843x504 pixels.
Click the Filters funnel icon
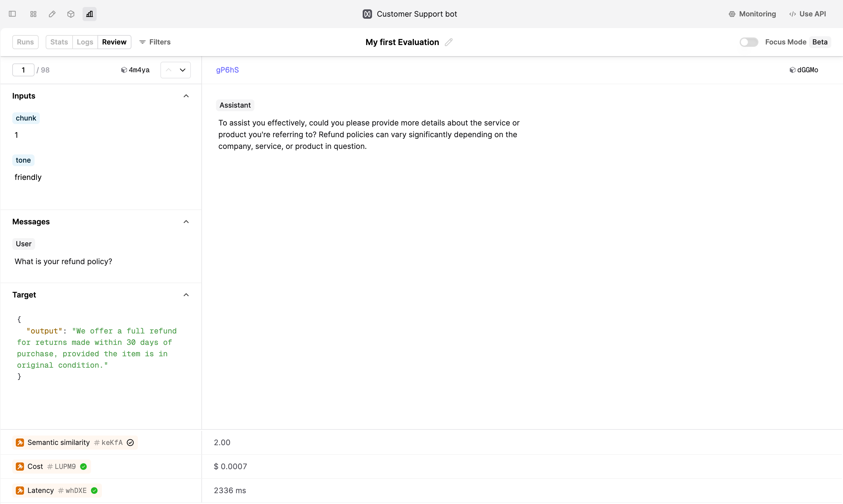[142, 42]
